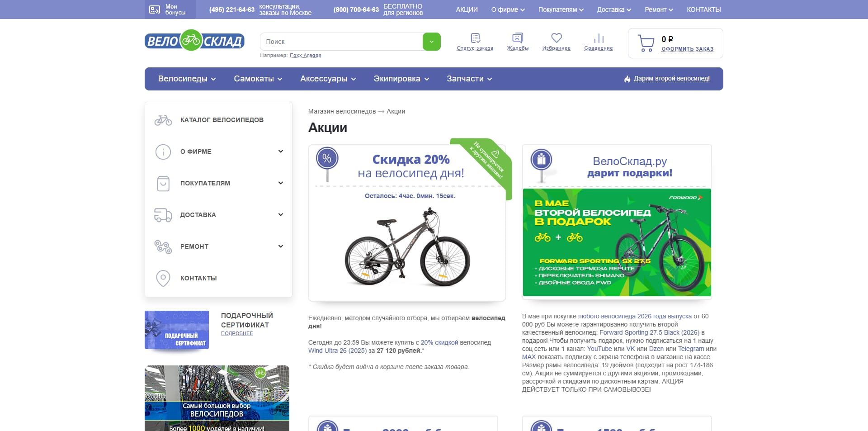Open the Wind Ultra 26 (2025) link

click(337, 350)
